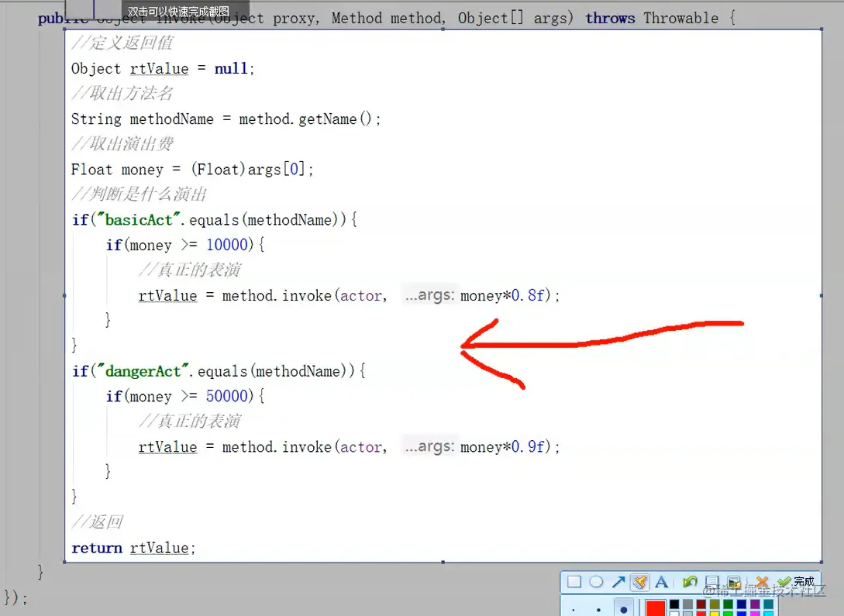Pick the dark green color swatch
Image resolution: width=844 pixels, height=616 pixels.
729,604
